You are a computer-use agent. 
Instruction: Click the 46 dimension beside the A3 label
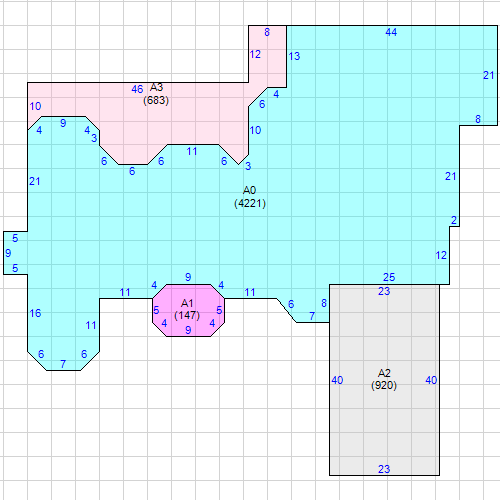tap(137, 89)
